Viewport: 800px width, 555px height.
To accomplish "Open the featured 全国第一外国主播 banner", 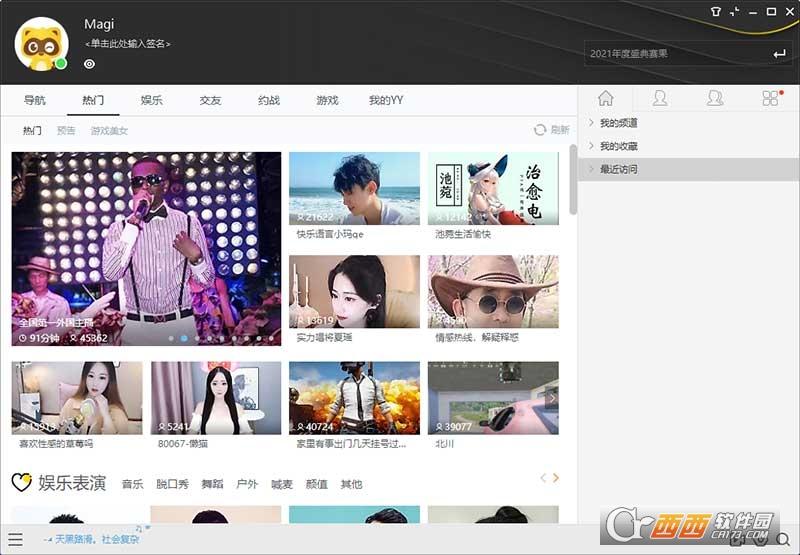I will (146, 248).
